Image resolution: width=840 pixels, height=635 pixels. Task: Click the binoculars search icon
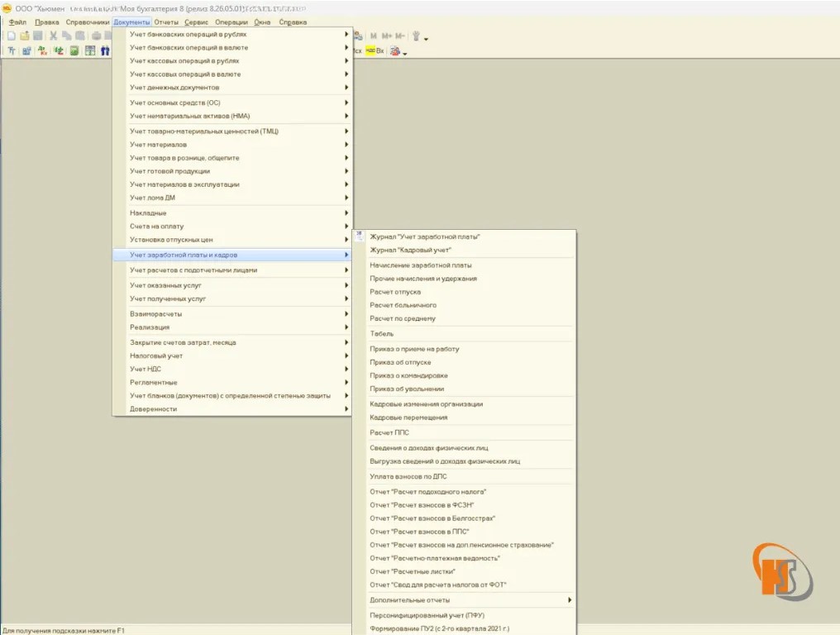pyautogui.click(x=105, y=51)
